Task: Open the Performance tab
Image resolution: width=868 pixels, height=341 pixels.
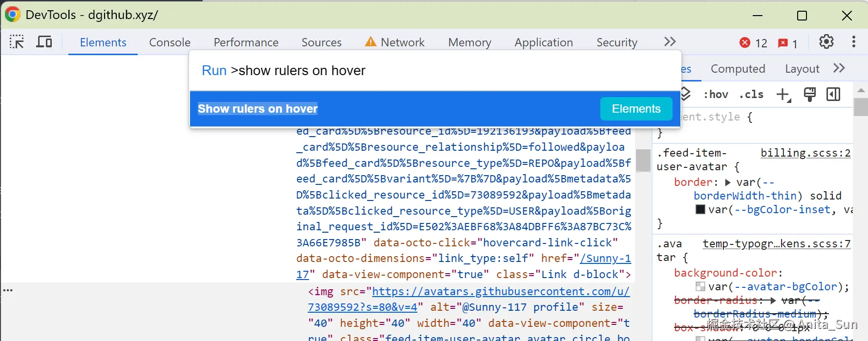Action: point(246,42)
